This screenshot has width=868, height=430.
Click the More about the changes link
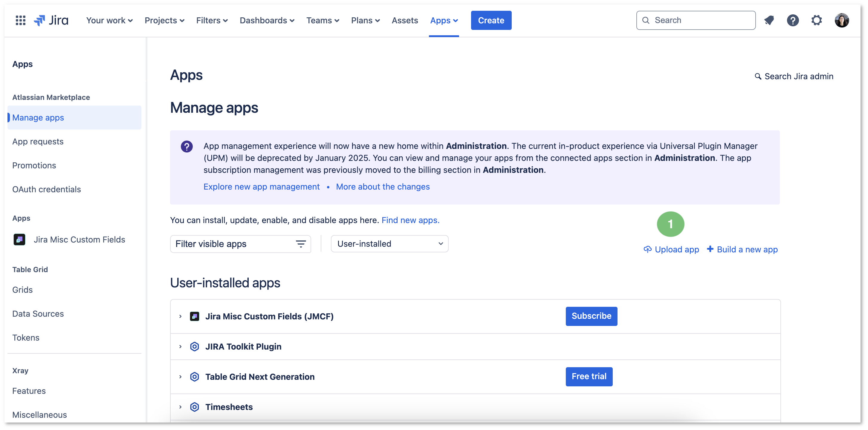coord(383,187)
